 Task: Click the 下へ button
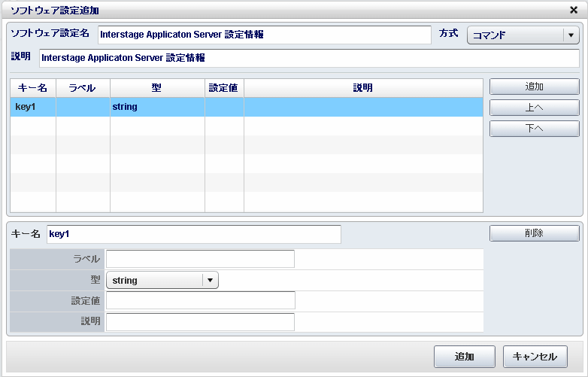[x=535, y=129]
